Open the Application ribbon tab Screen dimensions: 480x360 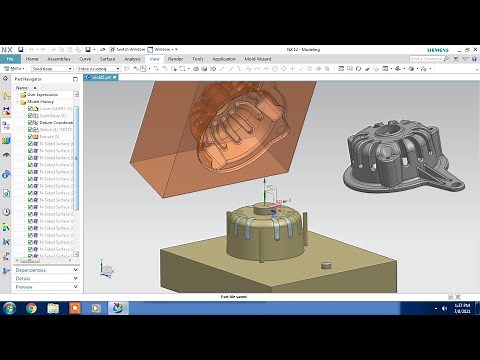224,59
